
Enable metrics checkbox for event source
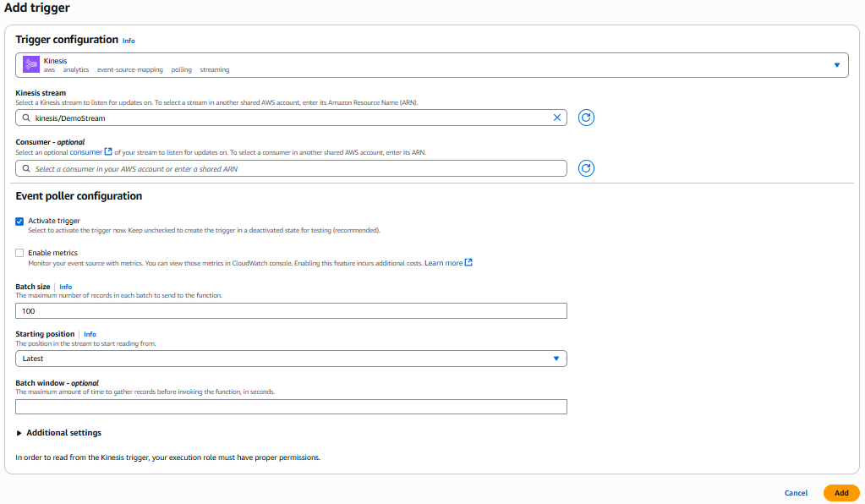click(19, 253)
